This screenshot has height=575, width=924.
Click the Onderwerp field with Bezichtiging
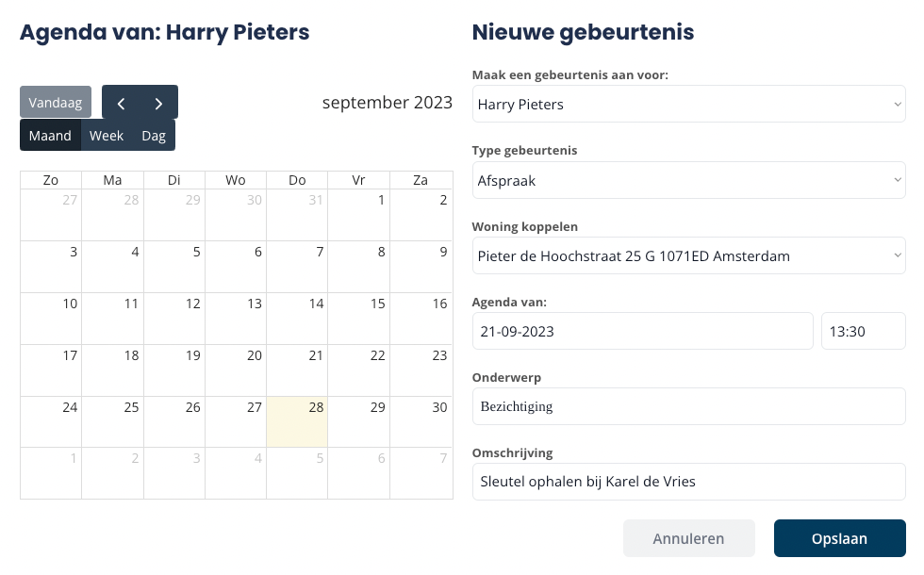click(688, 406)
